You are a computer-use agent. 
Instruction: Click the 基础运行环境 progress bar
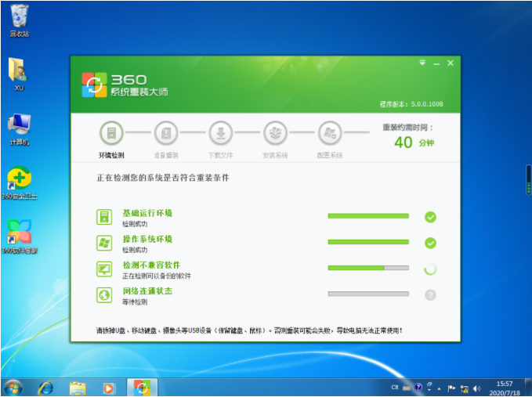point(368,216)
